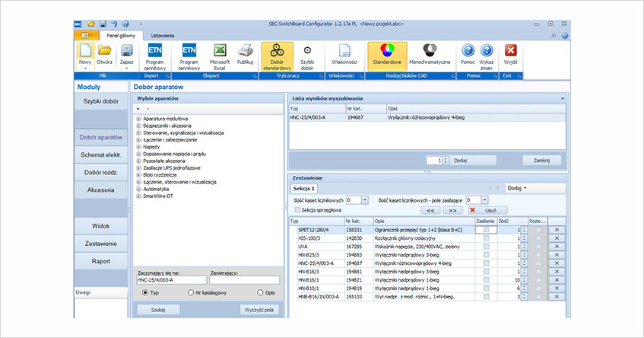
Task: Delete the HIS-100/3 row with X
Action: [557, 238]
